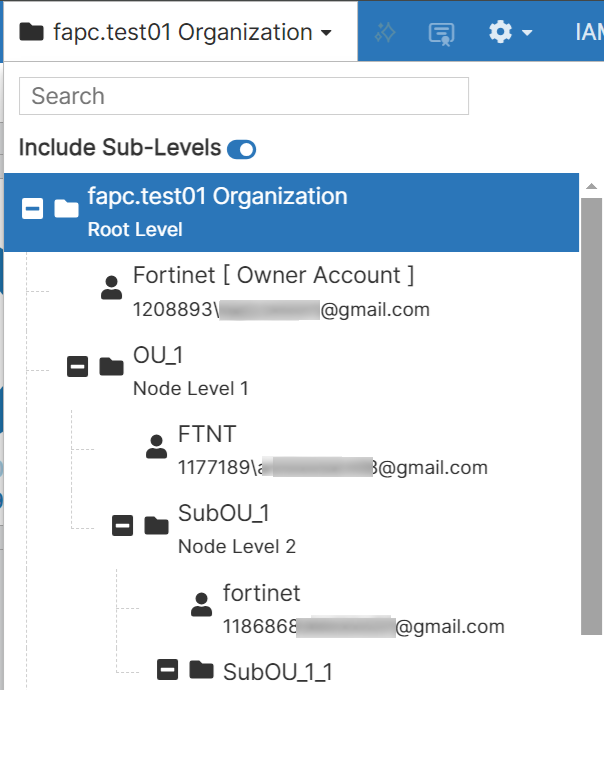Collapse the SubOU_1_1 tree node
Image resolution: width=604 pixels, height=773 pixels.
click(x=167, y=669)
